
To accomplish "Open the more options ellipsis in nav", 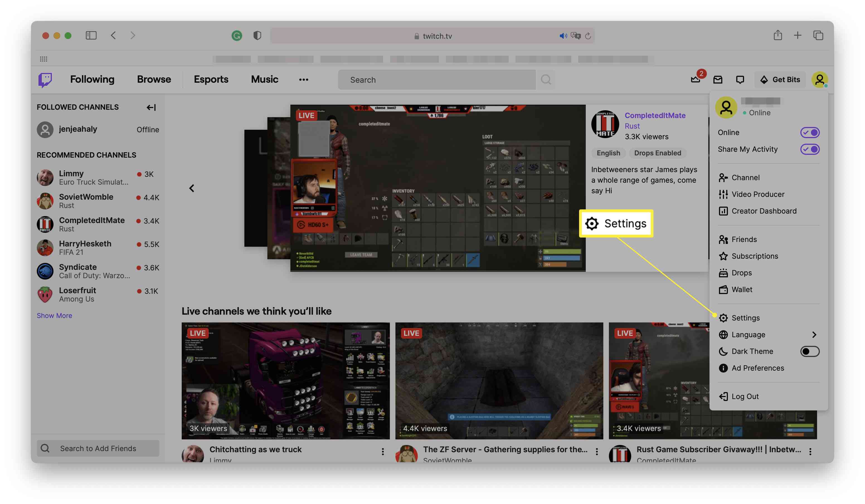I will pyautogui.click(x=303, y=80).
